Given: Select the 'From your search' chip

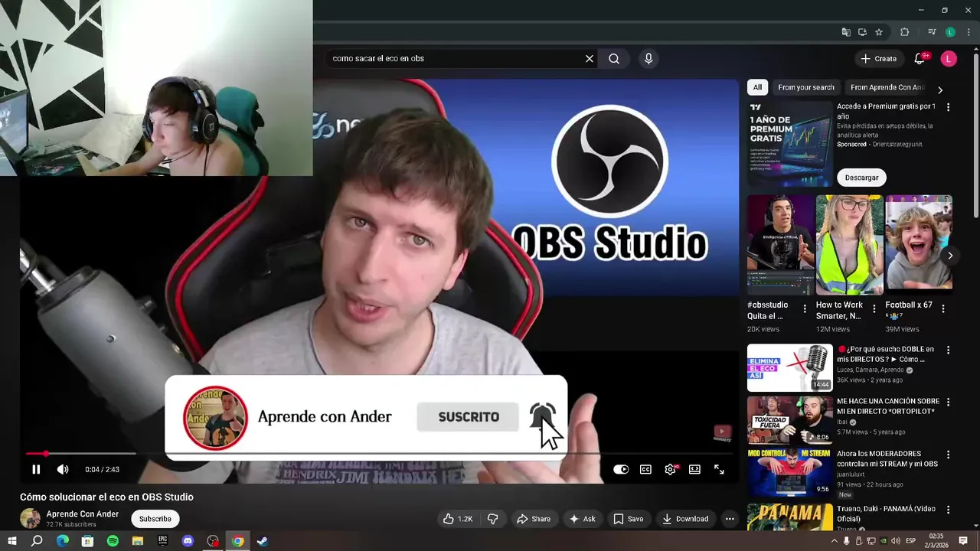Looking at the screenshot, I should [806, 87].
